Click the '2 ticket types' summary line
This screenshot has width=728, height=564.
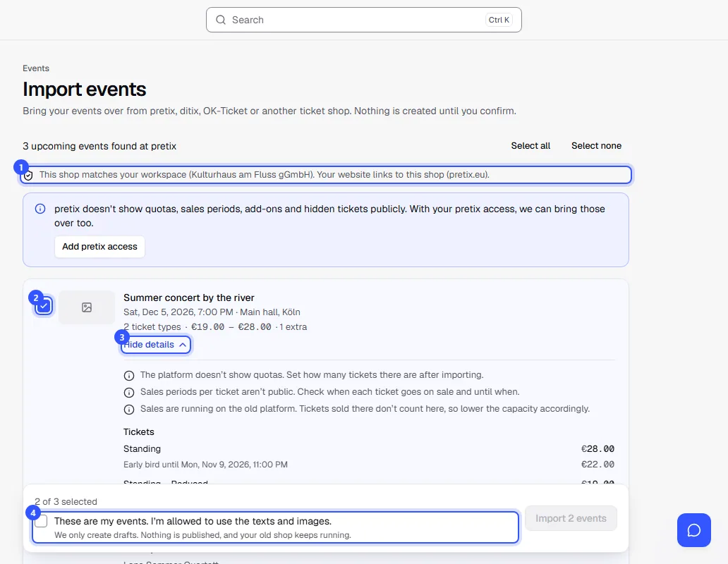215,327
